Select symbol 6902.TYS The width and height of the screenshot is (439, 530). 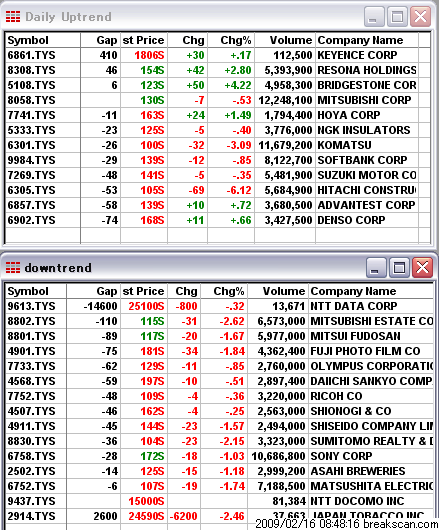tap(31, 220)
